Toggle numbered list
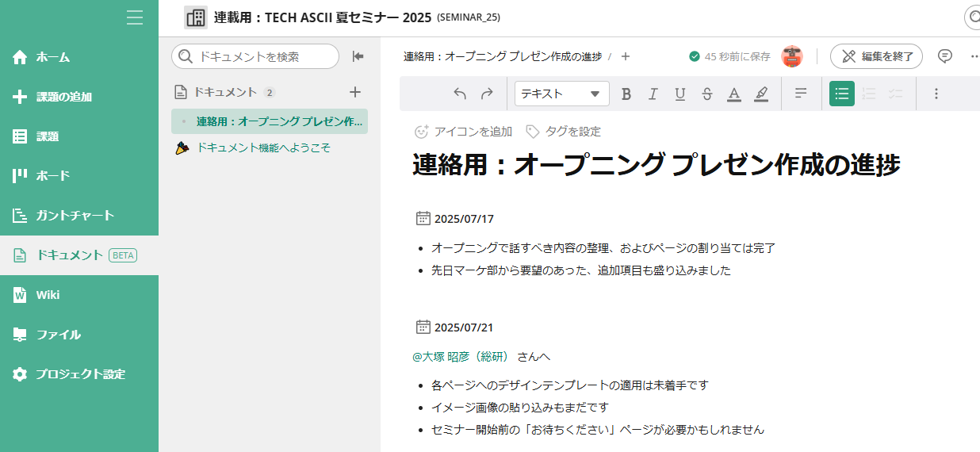Viewport: 980px width, 452px height. (869, 94)
